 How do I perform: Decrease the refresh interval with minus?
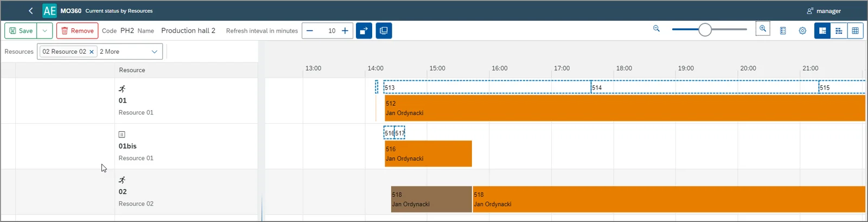(310, 31)
